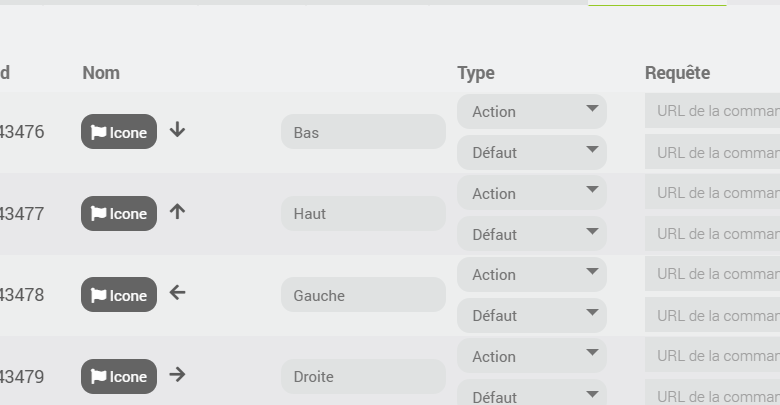Click the down arrow icon of Bas command
Image resolution: width=780 pixels, height=405 pixels.
(177, 130)
